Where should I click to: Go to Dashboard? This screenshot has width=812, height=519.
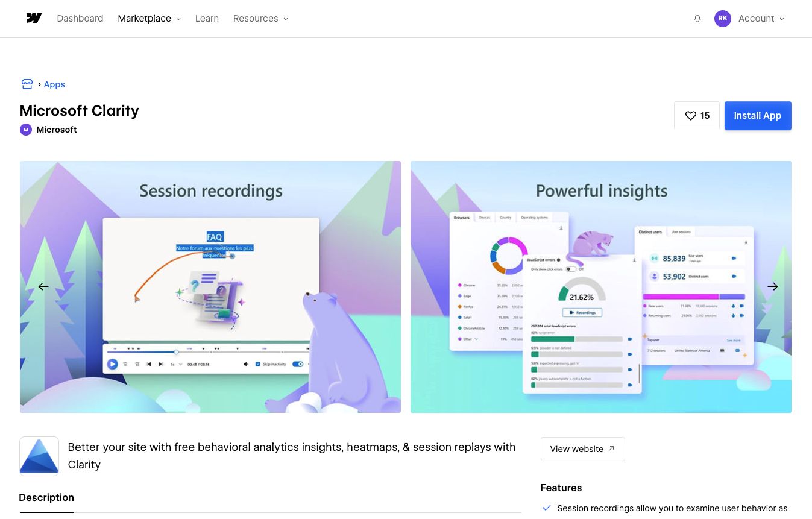point(80,19)
